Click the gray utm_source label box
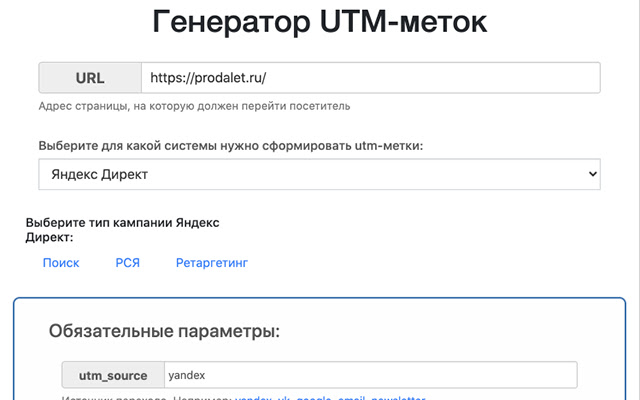Screen dimensions: 640x400 tap(113, 375)
